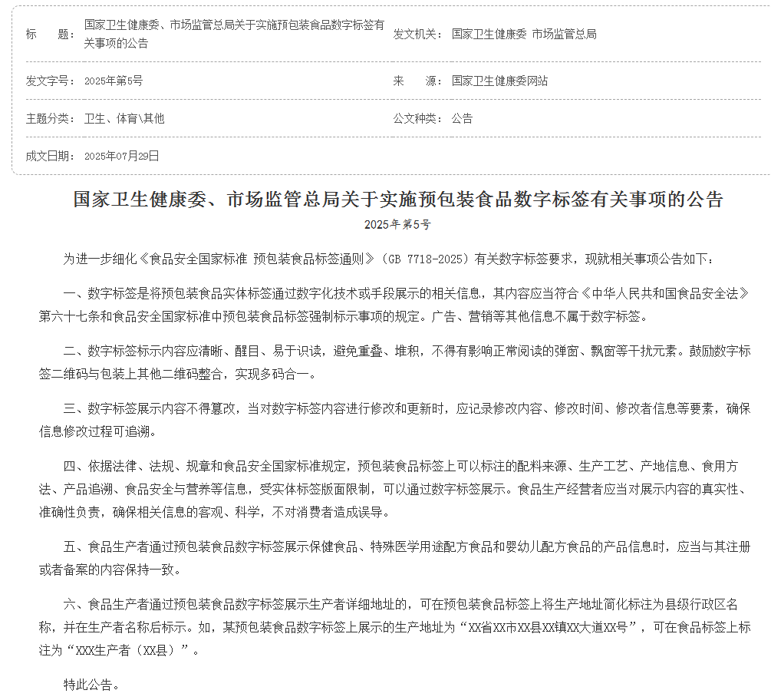
Task: Click the "标题" label in the metadata table
Action: click(48, 34)
